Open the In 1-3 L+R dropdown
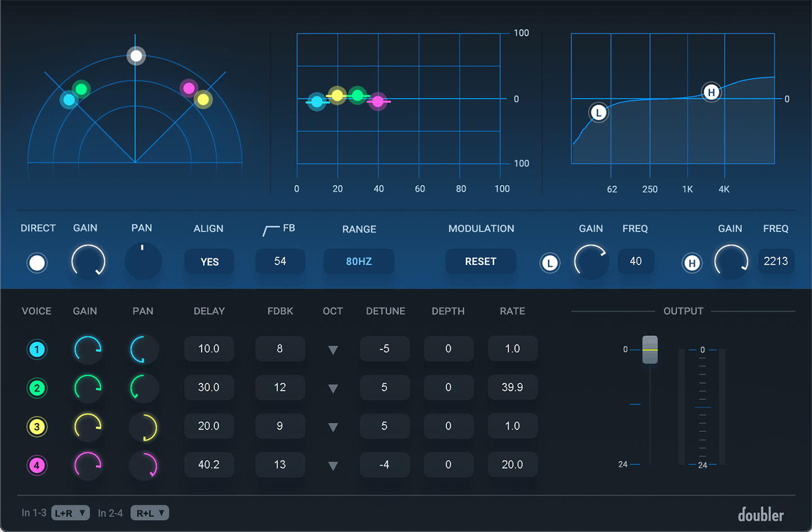The width and height of the screenshot is (812, 532). 70,512
